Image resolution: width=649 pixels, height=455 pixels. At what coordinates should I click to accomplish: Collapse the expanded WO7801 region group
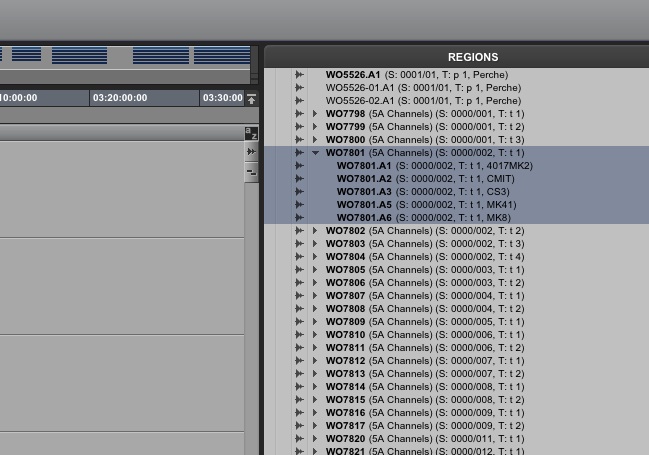pyautogui.click(x=315, y=153)
